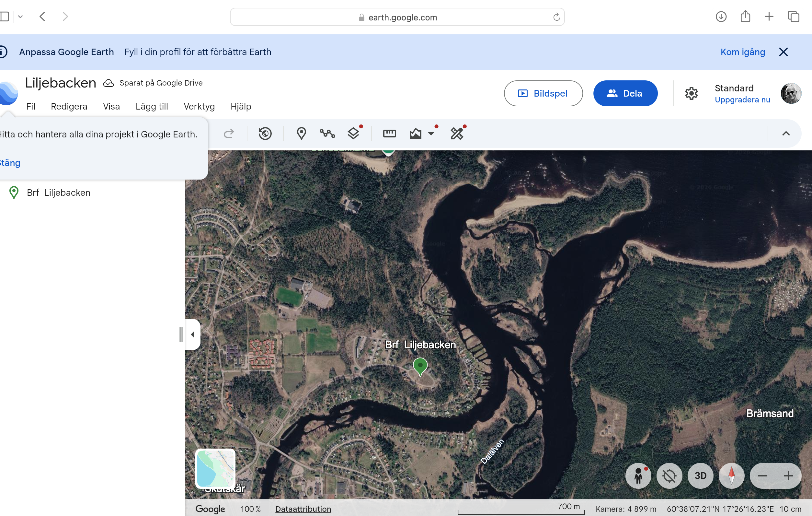This screenshot has width=812, height=516.
Task: Start the Bildspel presentation
Action: pos(543,93)
